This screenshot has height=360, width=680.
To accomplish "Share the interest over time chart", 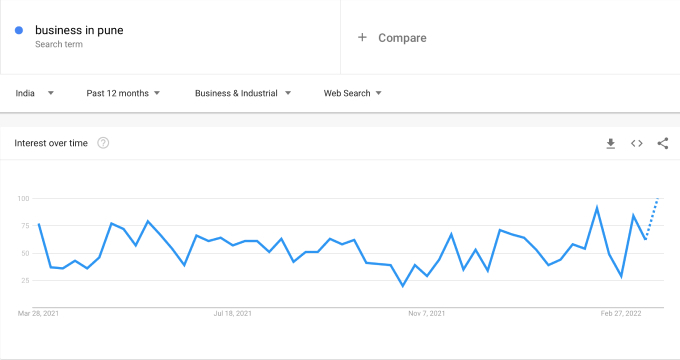I will click(663, 144).
